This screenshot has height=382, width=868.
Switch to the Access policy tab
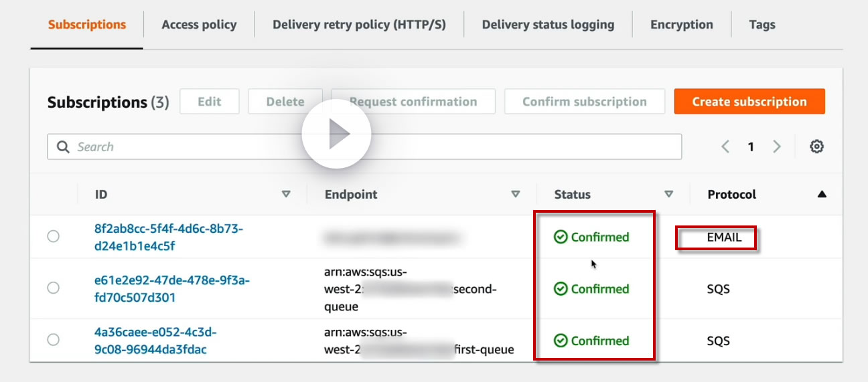tap(199, 25)
